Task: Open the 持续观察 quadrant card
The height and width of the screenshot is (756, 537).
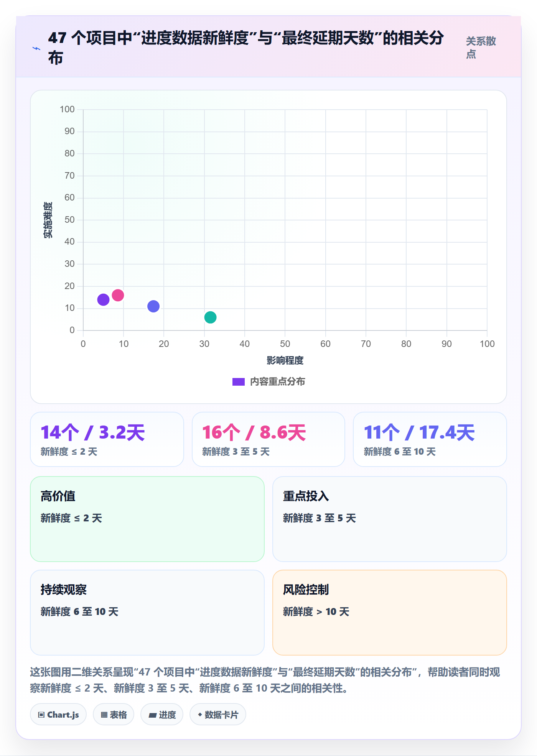Action: [x=147, y=613]
